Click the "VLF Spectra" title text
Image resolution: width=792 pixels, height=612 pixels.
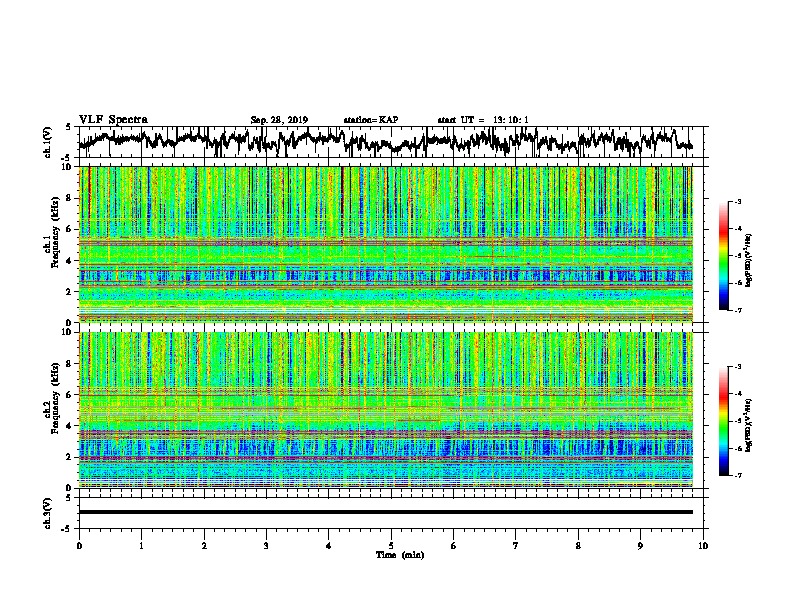click(x=113, y=120)
